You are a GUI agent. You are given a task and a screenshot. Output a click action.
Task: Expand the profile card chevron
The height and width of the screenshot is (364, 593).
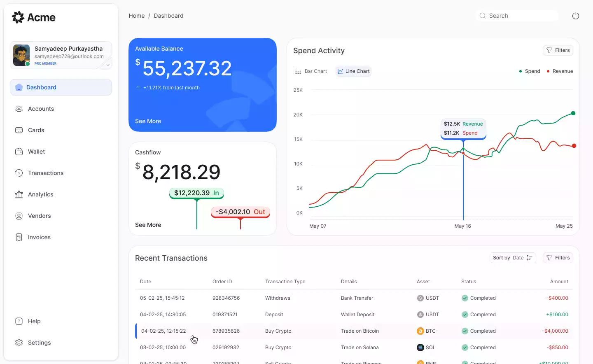[x=108, y=65]
